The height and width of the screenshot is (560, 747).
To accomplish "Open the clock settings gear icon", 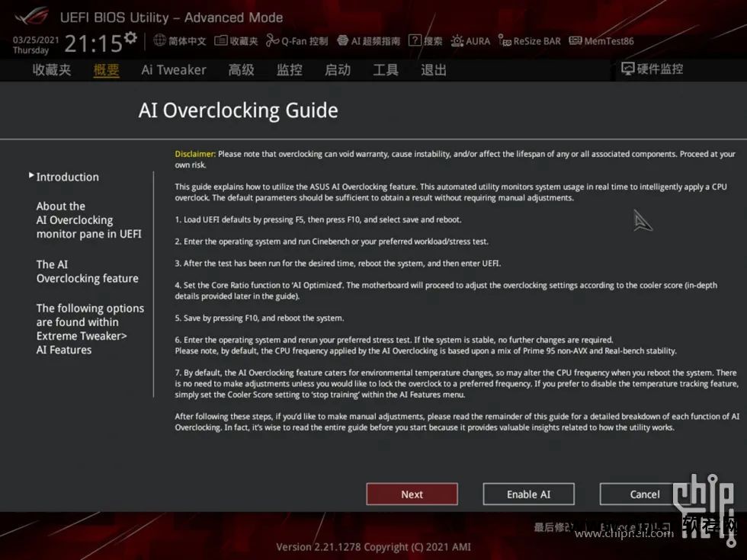I will coord(130,37).
